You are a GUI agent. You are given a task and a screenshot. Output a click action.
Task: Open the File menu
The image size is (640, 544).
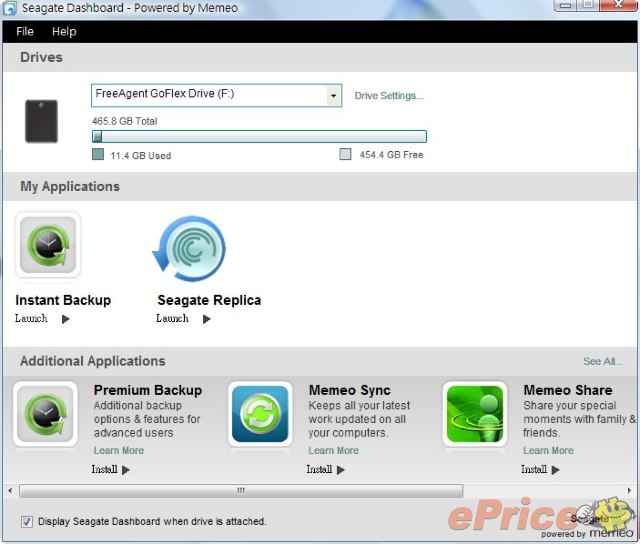(x=24, y=32)
